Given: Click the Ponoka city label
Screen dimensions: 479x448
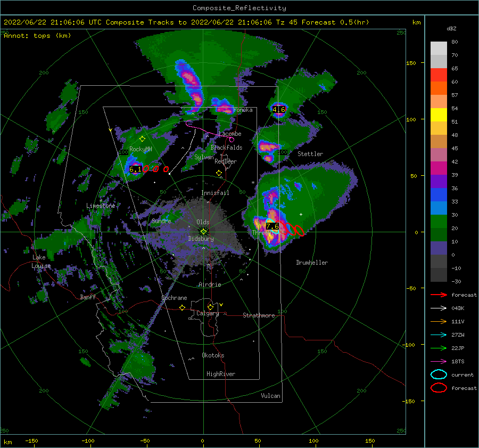Looking at the screenshot, I should [243, 110].
